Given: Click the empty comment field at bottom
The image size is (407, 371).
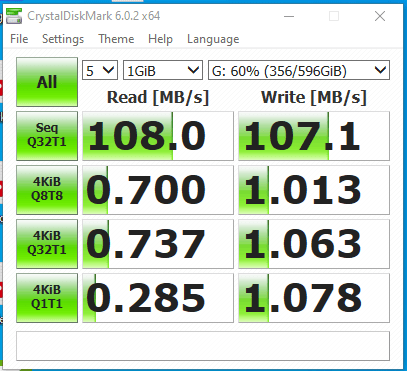Looking at the screenshot, I should coord(203,346).
